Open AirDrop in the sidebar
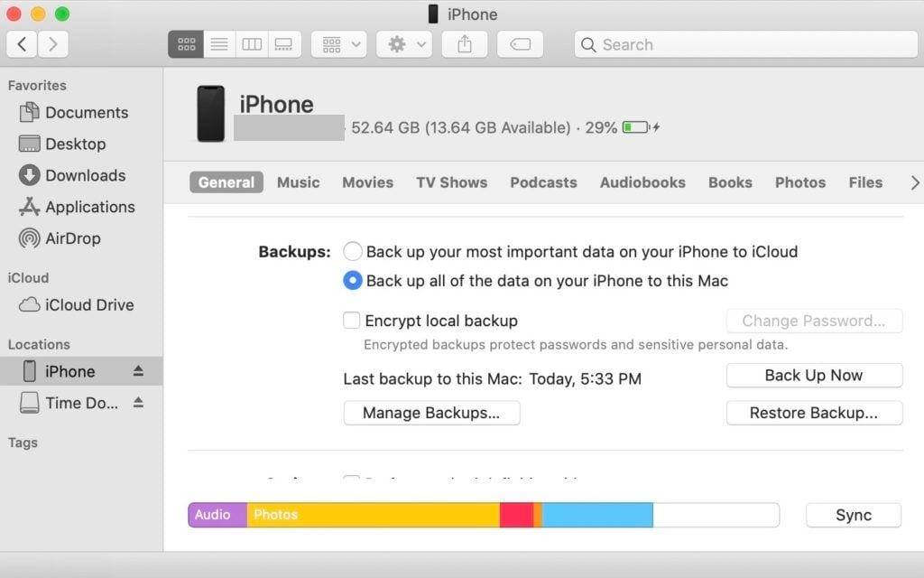The height and width of the screenshot is (578, 924). (60, 238)
